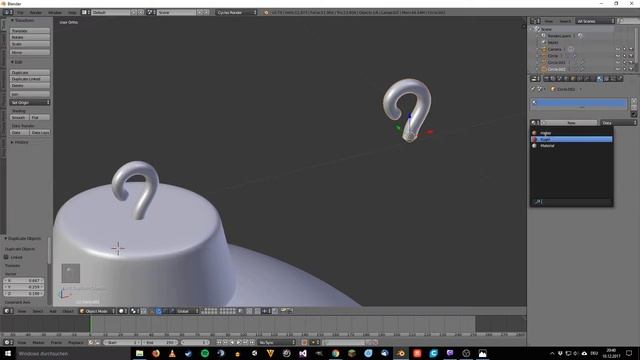Click the material list search field
Viewport: 640px width, 360px height.
click(x=571, y=202)
